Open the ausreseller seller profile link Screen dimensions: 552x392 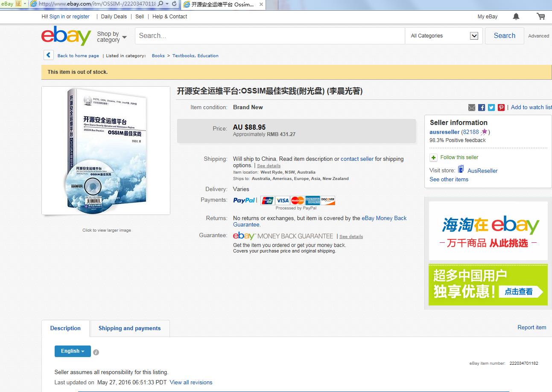(x=444, y=132)
